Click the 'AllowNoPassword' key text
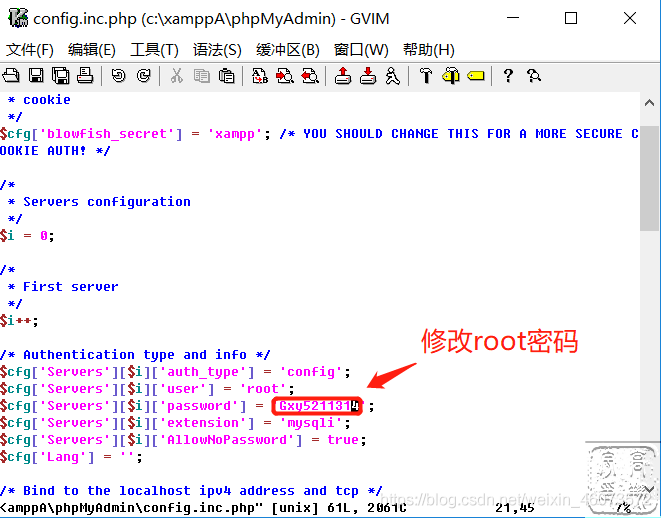The width and height of the screenshot is (661, 518). (x=227, y=440)
